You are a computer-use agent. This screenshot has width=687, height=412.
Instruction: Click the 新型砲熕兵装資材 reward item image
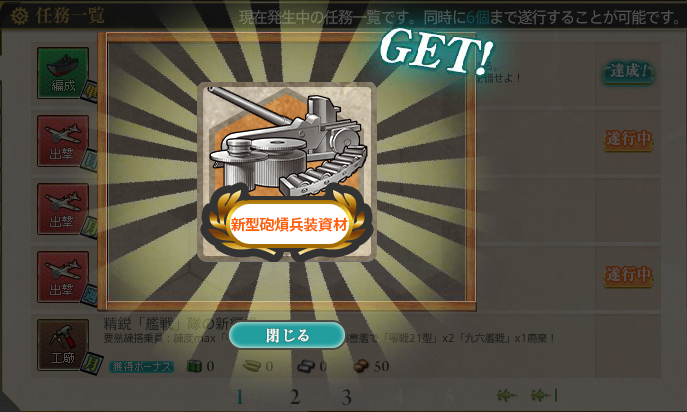(x=287, y=172)
